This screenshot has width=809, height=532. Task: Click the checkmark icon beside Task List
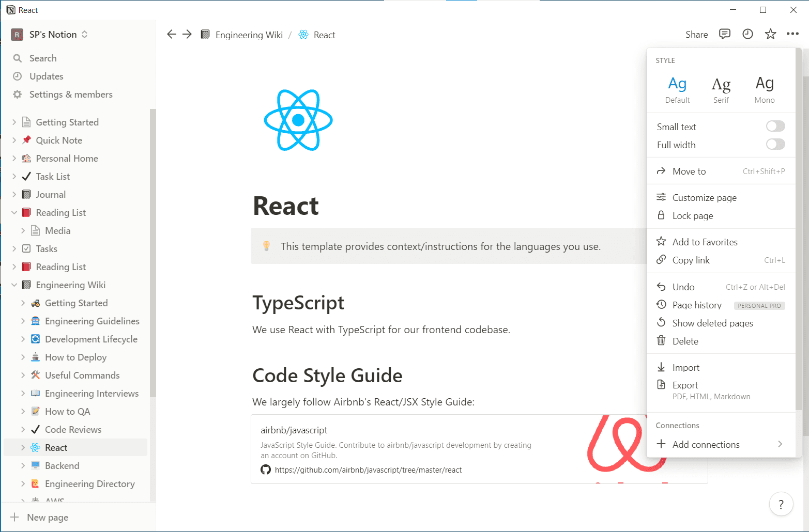click(26, 176)
